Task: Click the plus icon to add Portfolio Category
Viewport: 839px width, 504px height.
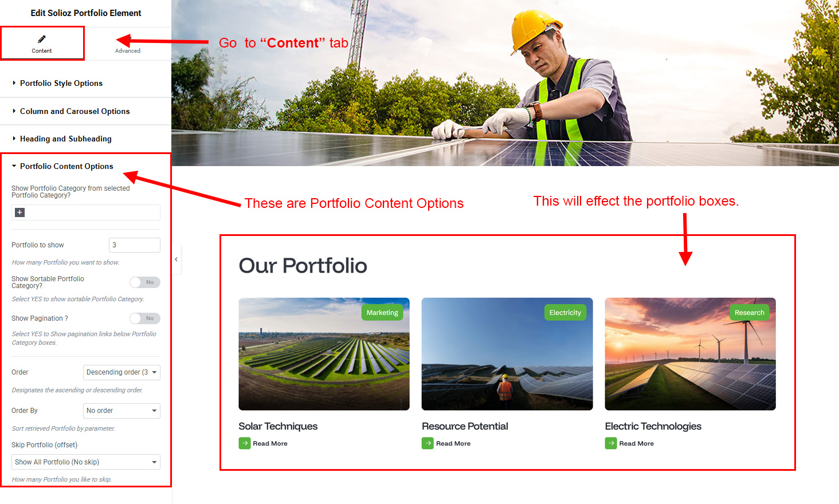Action: (19, 212)
